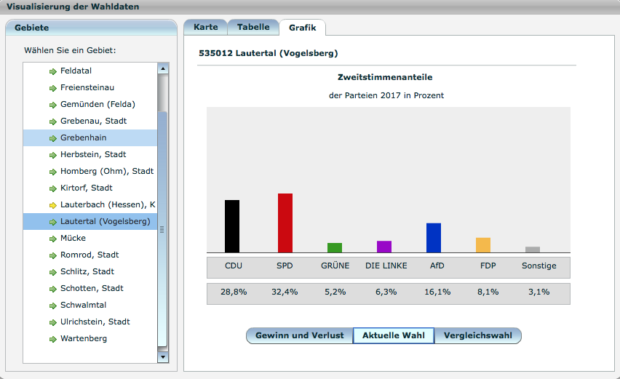This screenshot has height=379, width=620.
Task: Click the yellow arrow icon beside Lauterbach (Hessen)
Action: pyautogui.click(x=53, y=205)
